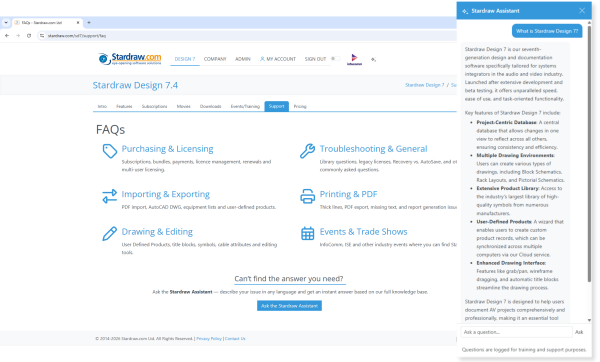This screenshot has width=600, height=362.
Task: Open the Admin menu
Action: [x=243, y=59]
